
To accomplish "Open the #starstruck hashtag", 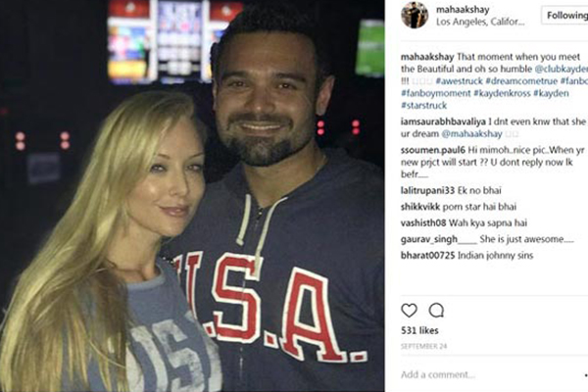I will coord(423,106).
